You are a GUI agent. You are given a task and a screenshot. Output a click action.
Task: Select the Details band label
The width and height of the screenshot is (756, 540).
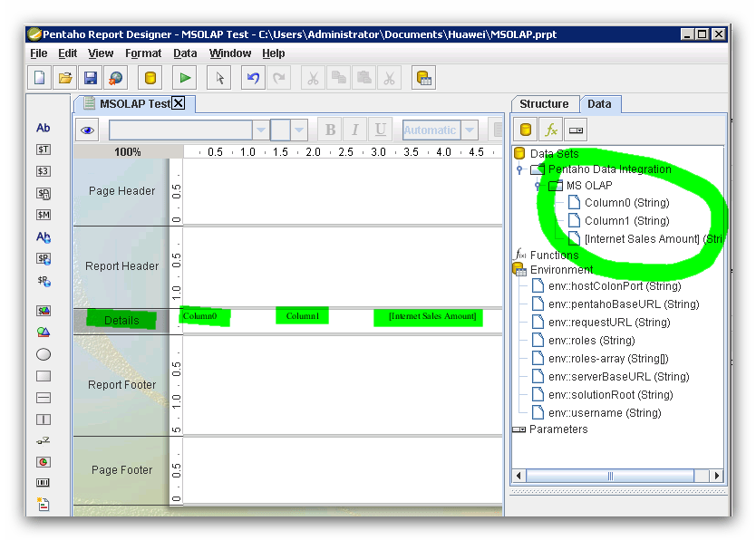pos(121,321)
